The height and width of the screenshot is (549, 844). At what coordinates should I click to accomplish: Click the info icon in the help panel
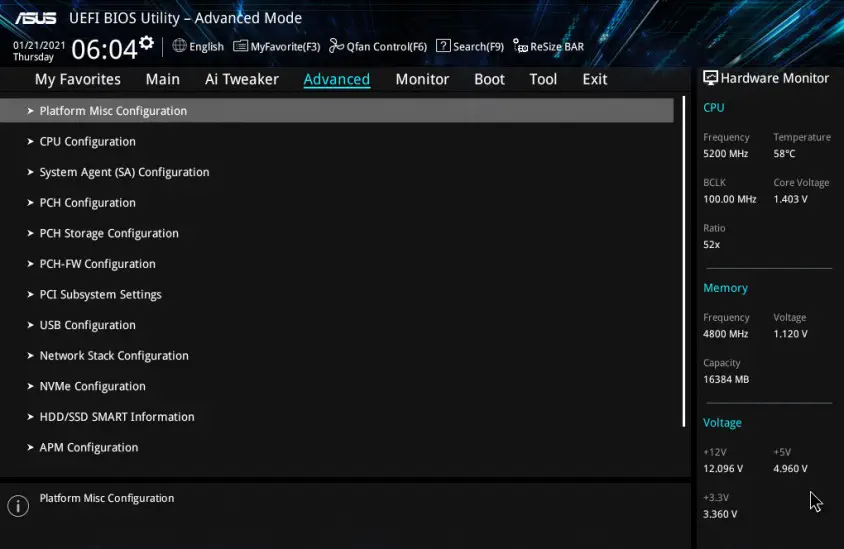pos(18,505)
